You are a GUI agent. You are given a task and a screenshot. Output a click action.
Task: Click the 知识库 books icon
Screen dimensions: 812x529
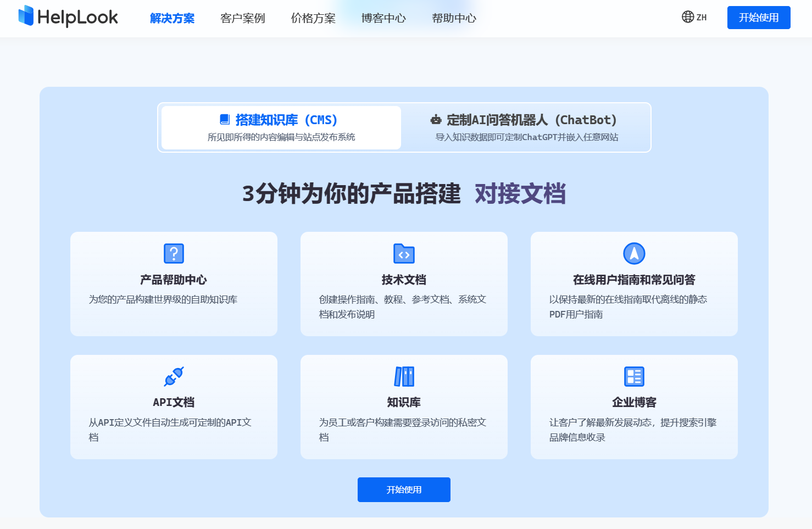404,376
